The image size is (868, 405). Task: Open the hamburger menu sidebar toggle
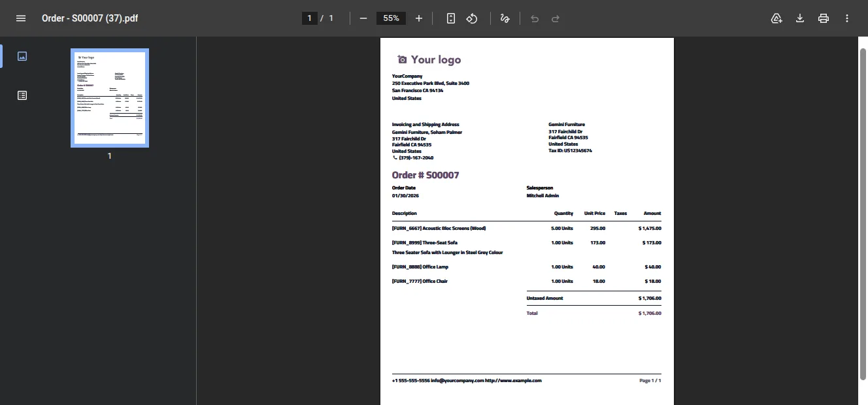[x=21, y=18]
